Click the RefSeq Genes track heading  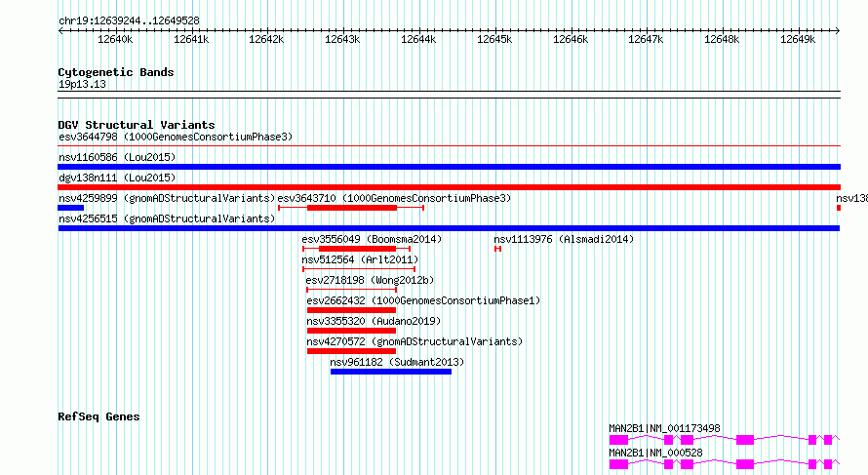coord(99,416)
